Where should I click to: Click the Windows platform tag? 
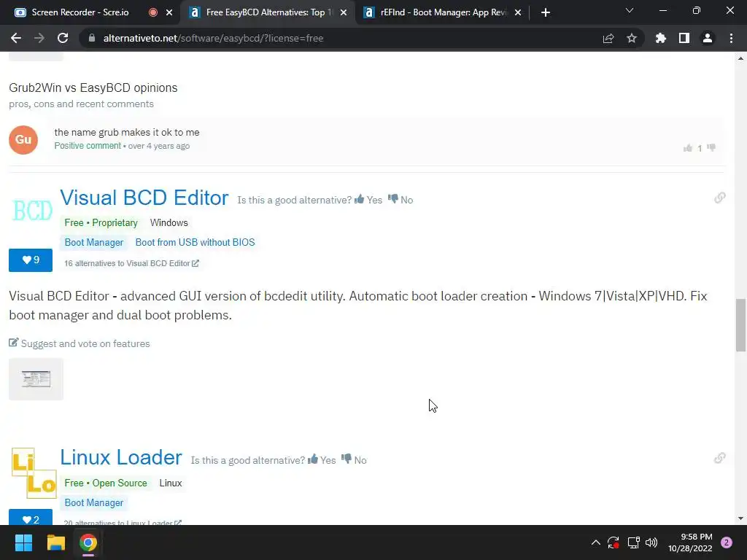tap(169, 223)
